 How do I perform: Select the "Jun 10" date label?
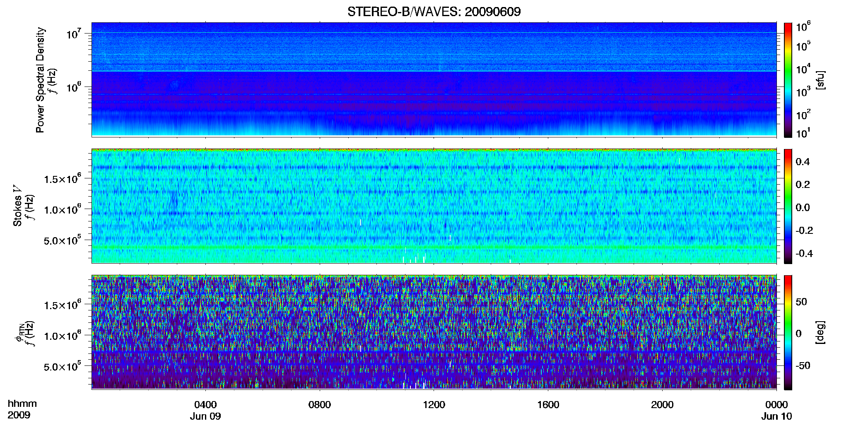point(776,416)
